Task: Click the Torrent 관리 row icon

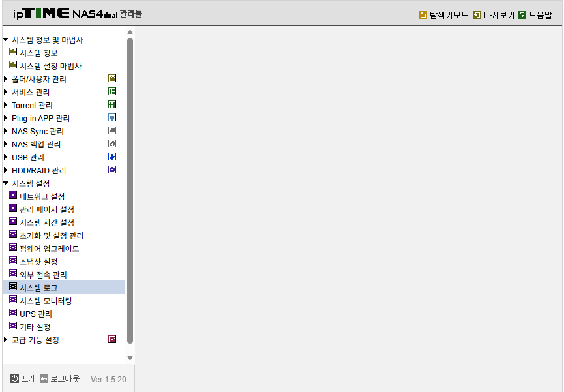Action: pyautogui.click(x=112, y=104)
